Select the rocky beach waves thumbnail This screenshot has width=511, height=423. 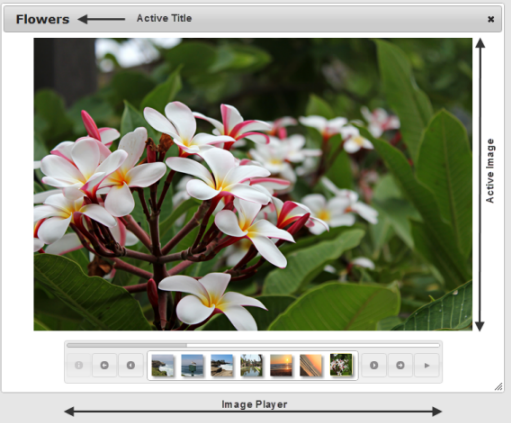point(222,365)
